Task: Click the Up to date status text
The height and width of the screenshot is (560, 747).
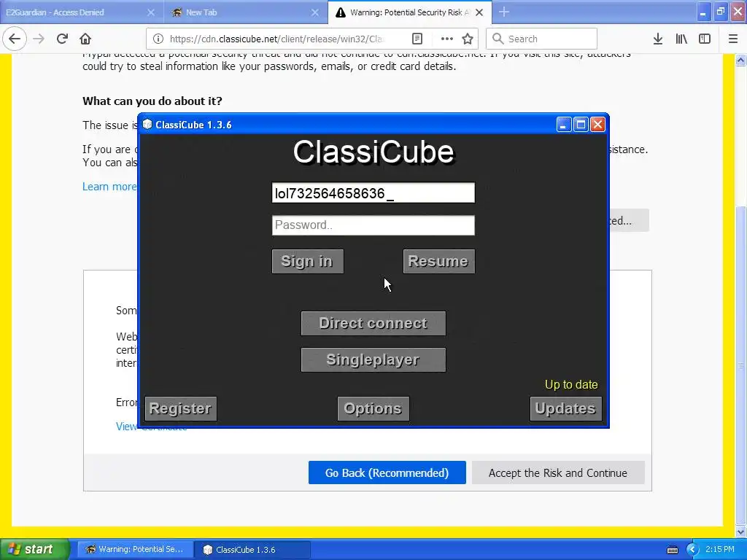Action: point(571,385)
